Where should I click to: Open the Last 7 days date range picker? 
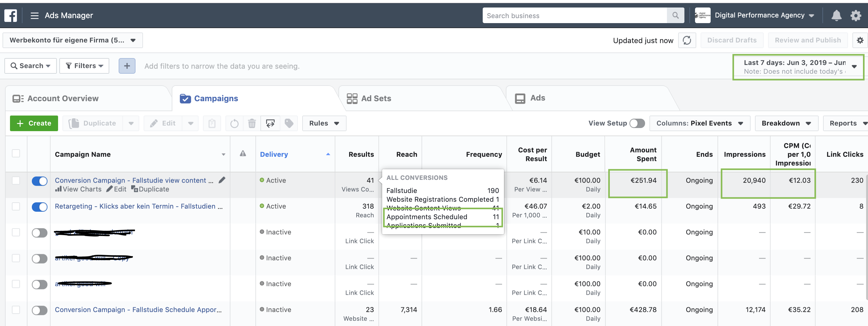pyautogui.click(x=798, y=67)
